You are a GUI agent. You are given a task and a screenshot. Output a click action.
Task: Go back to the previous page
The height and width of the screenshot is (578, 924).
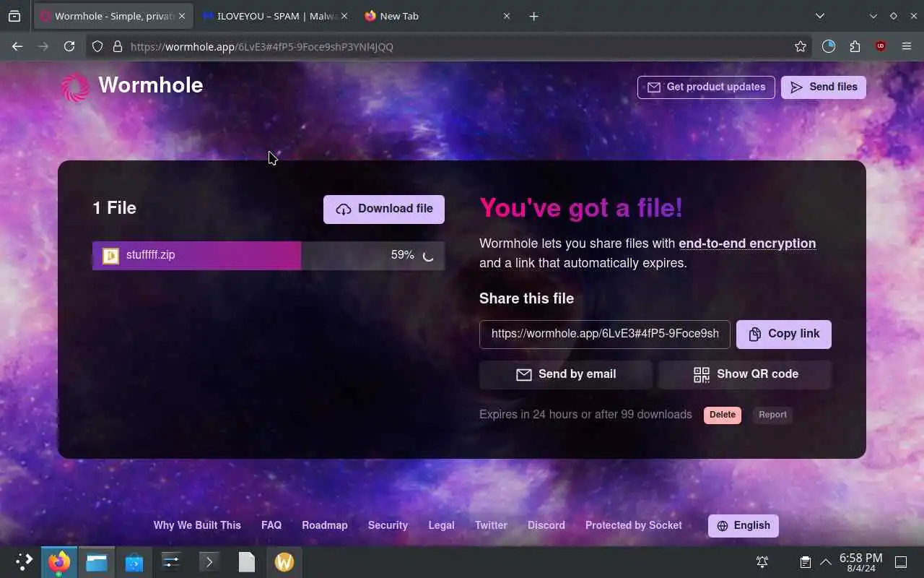pos(17,46)
